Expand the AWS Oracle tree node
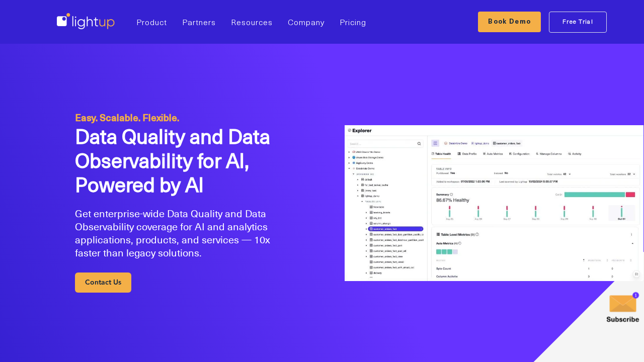The width and height of the screenshot is (644, 362). click(349, 152)
